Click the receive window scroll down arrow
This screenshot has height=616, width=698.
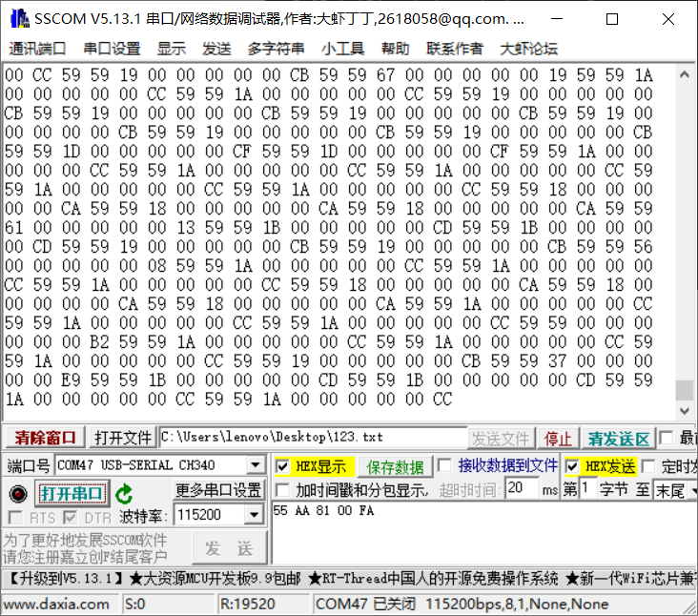685,411
